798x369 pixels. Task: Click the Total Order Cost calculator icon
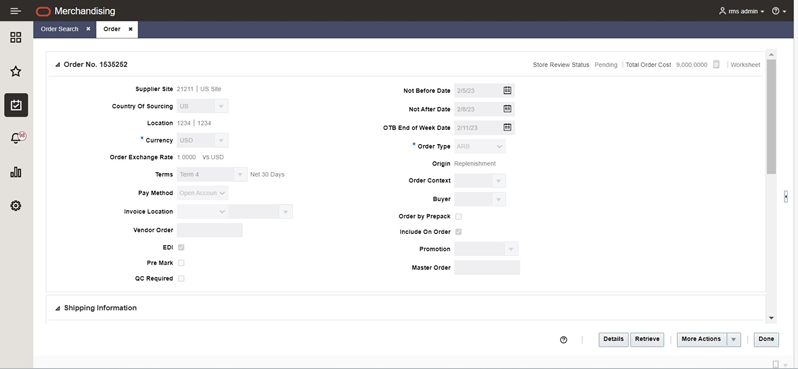pos(716,65)
